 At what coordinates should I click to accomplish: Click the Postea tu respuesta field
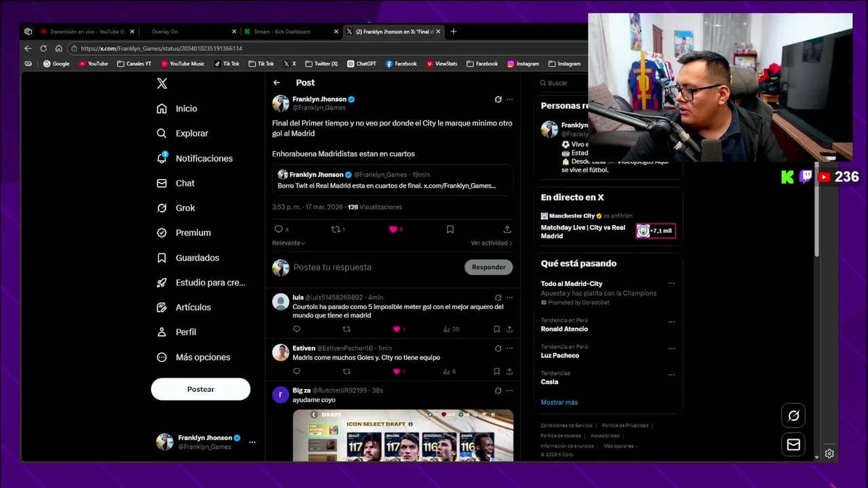pyautogui.click(x=375, y=267)
